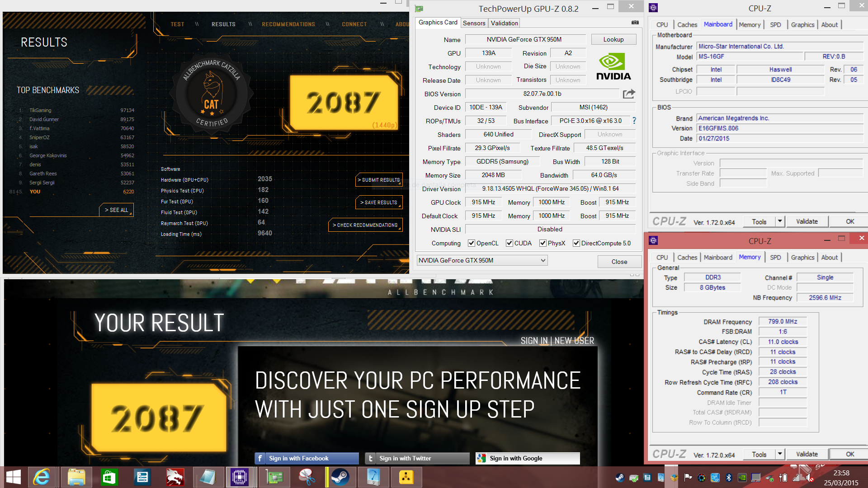Launch Internet Explorer from taskbar

click(41, 477)
